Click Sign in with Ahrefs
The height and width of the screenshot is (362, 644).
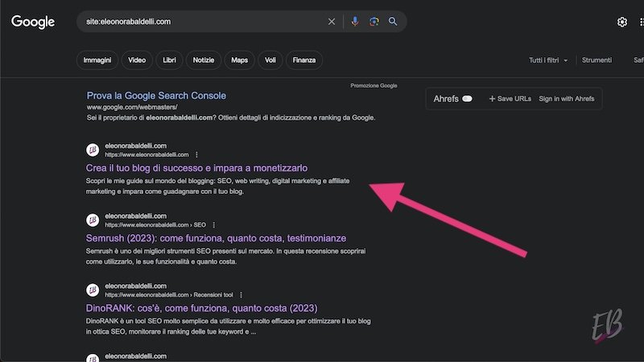567,99
